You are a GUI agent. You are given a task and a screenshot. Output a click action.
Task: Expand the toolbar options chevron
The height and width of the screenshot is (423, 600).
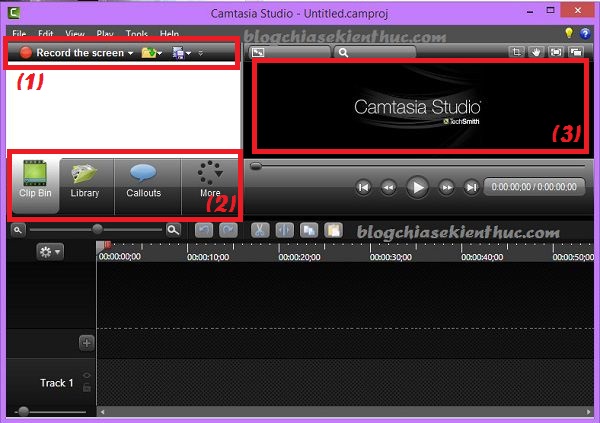tap(201, 53)
